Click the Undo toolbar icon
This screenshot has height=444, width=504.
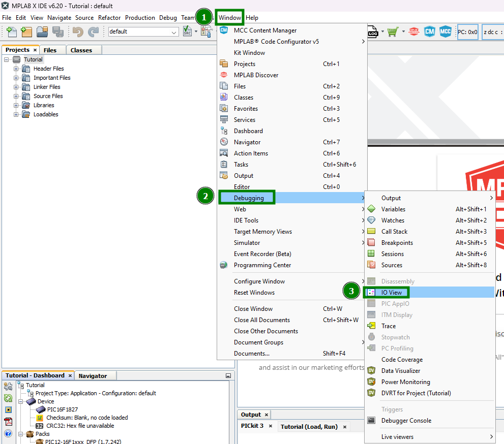click(x=78, y=32)
